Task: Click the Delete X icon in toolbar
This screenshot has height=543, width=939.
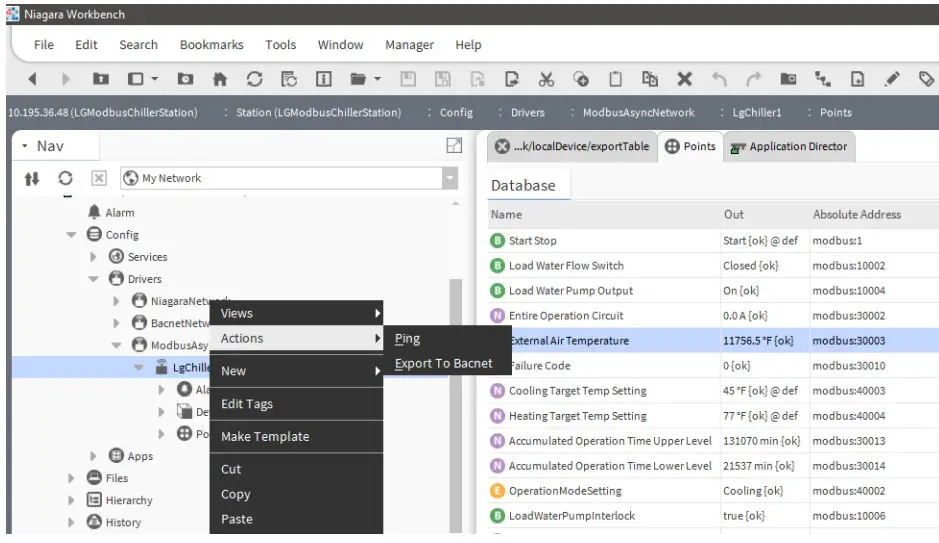Action: (x=684, y=79)
